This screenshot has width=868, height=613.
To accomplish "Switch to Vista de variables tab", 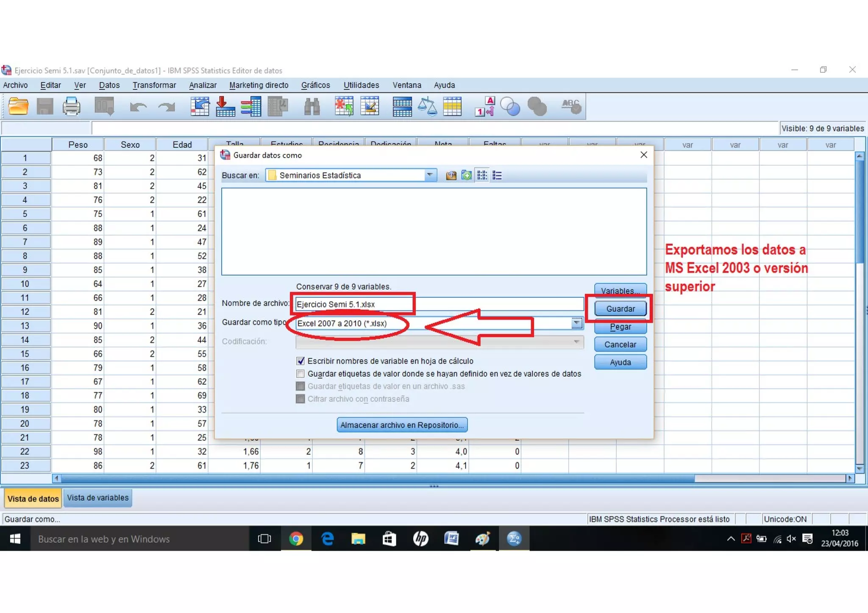I will (x=97, y=498).
